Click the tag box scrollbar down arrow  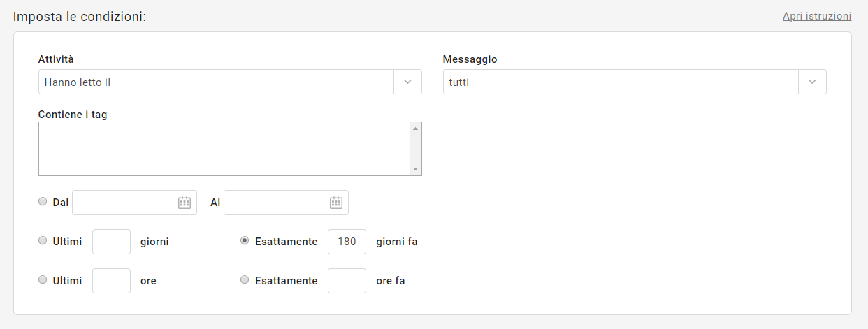(415, 169)
